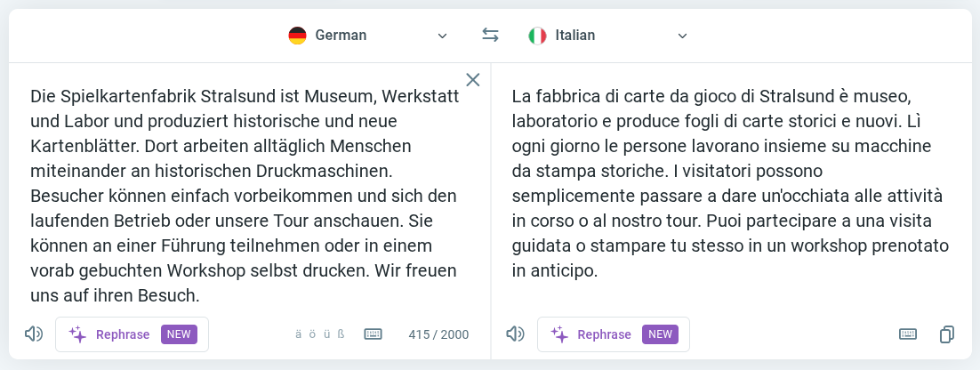This screenshot has height=370, width=980.
Task: Insert the ö special character
Action: [x=313, y=335]
